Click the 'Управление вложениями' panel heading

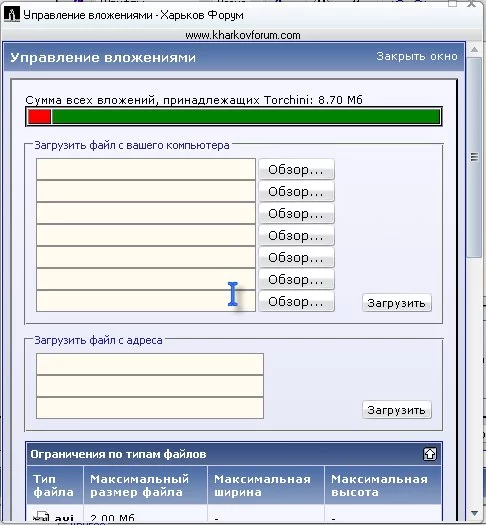[x=103, y=58]
